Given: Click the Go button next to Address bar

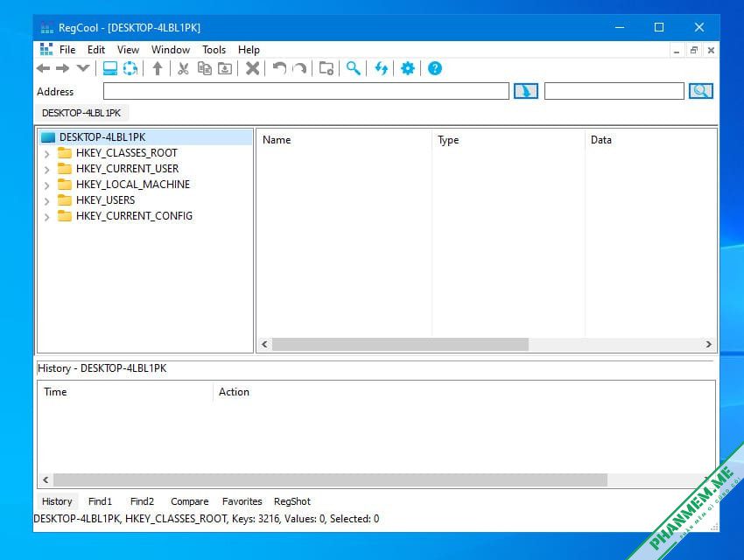Looking at the screenshot, I should tap(526, 91).
